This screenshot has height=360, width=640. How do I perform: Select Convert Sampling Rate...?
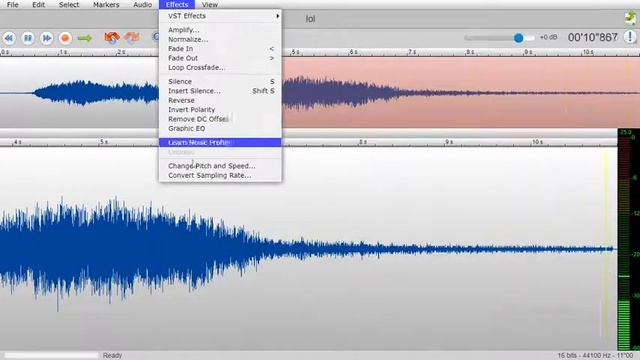(x=220, y=175)
